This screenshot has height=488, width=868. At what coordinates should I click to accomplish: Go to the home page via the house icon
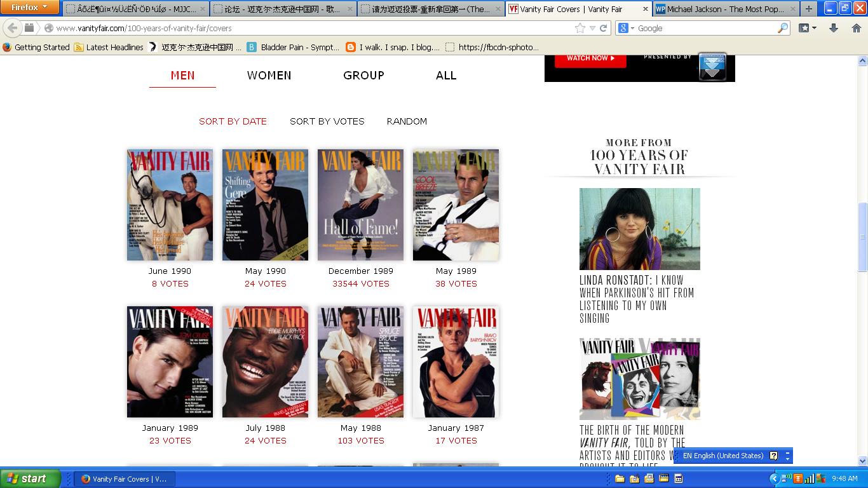point(856,28)
